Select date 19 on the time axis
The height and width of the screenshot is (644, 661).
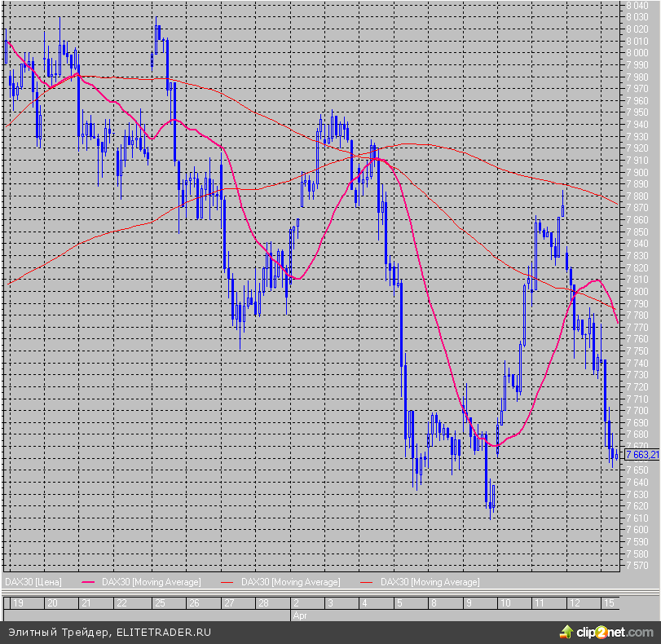click(x=18, y=603)
